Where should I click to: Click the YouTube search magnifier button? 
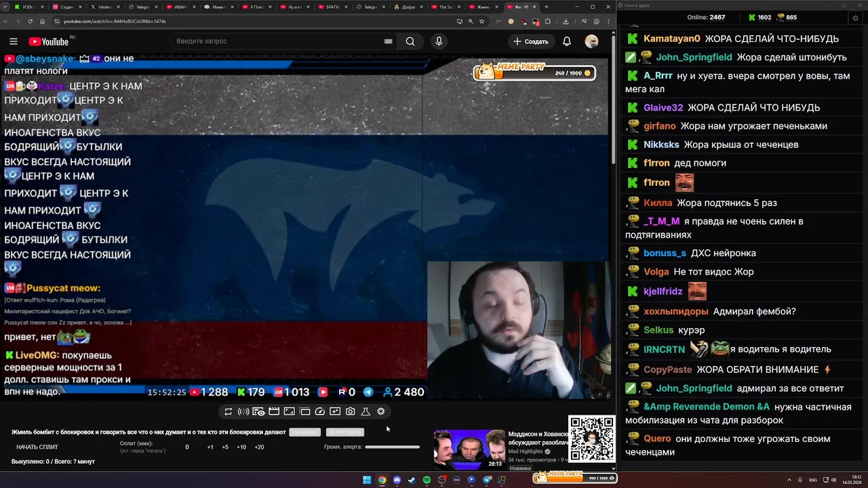pyautogui.click(x=410, y=41)
